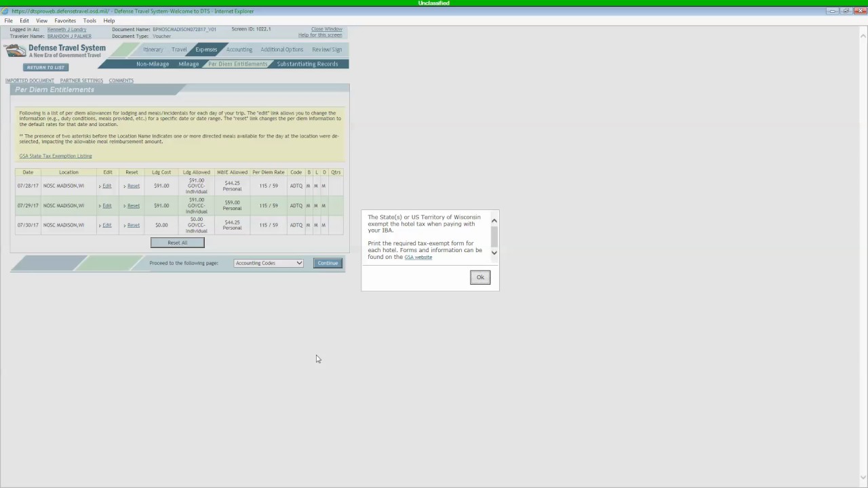Open the Comments link
This screenshot has height=488, width=868.
click(121, 81)
